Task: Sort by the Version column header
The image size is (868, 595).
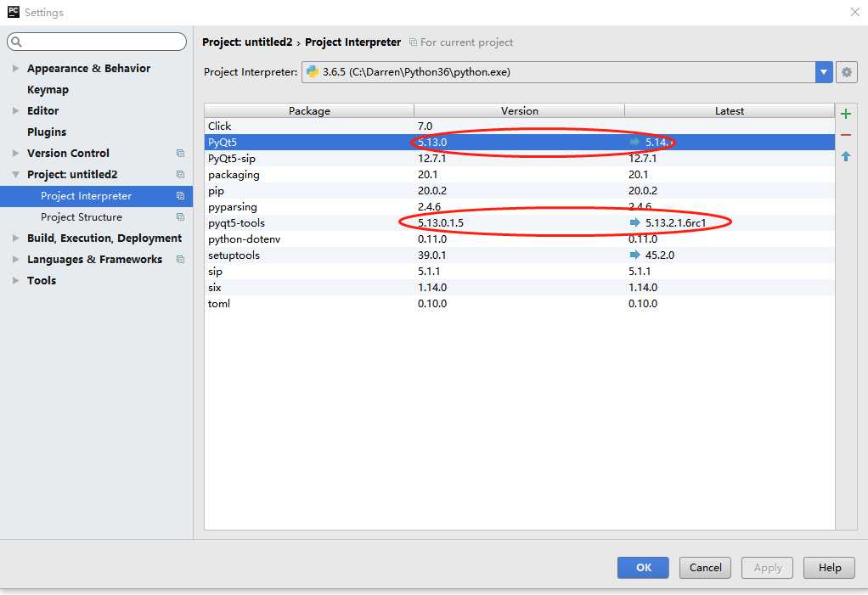Action: click(519, 110)
